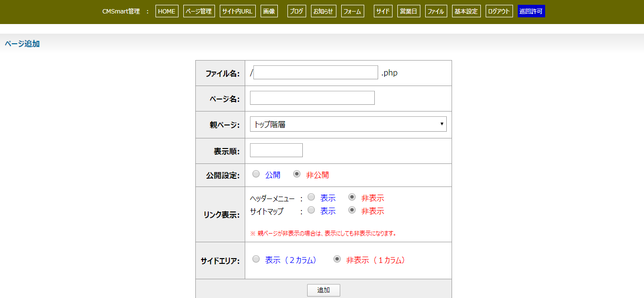This screenshot has width=644, height=298.
Task: Click the ログアウト link
Action: [499, 12]
